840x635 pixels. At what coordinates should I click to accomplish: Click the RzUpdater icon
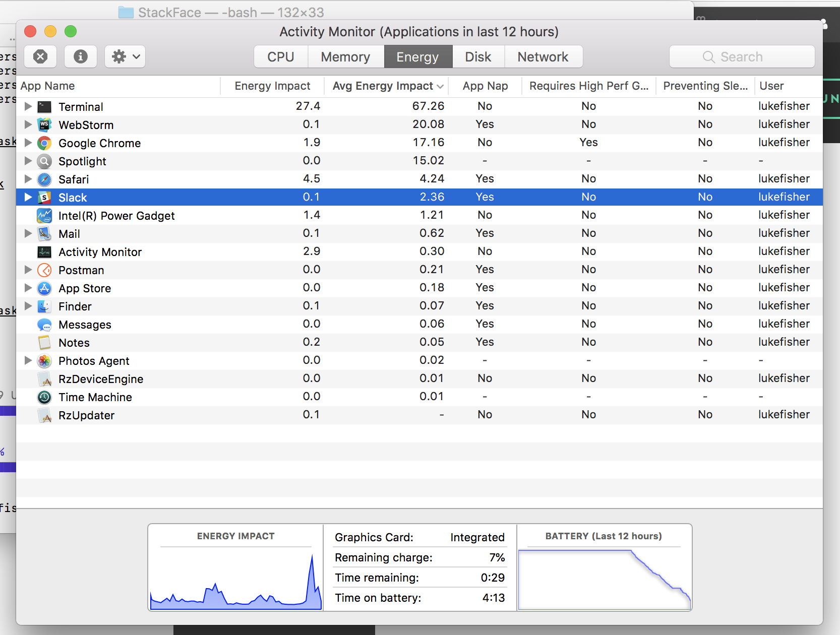[x=44, y=415]
